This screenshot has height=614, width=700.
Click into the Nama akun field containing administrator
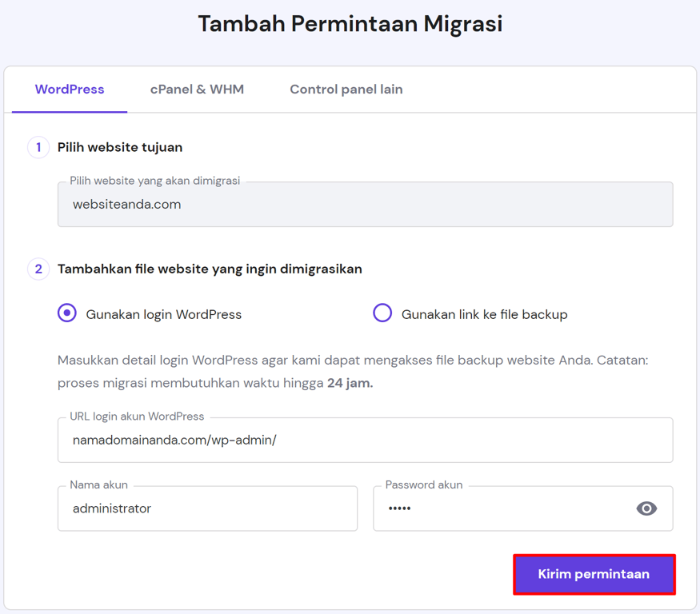(207, 508)
